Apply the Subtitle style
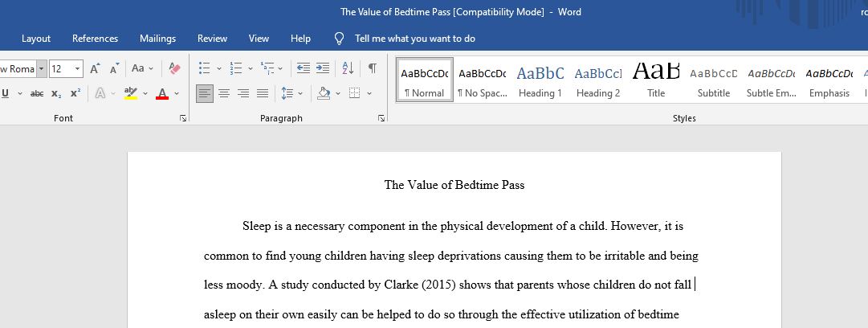 [714, 80]
